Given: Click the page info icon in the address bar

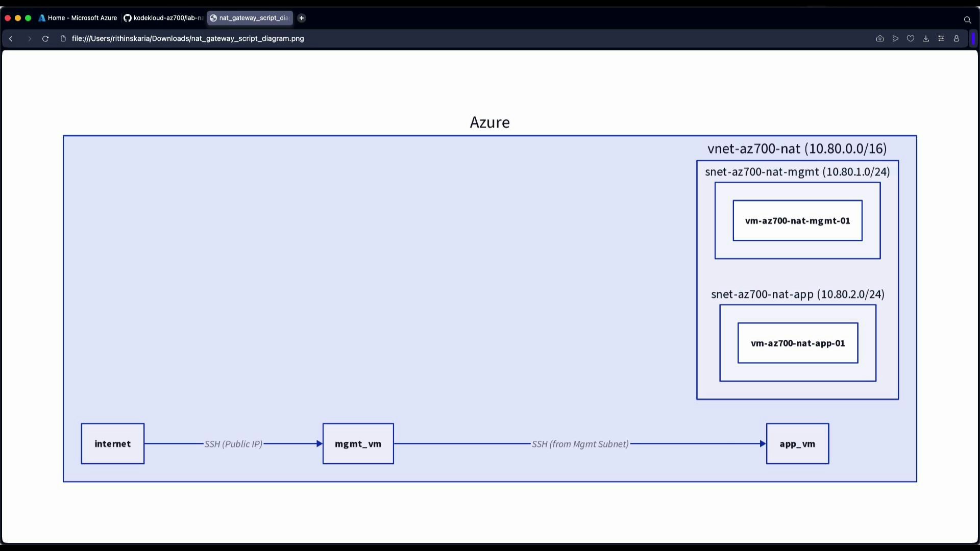Looking at the screenshot, I should pos(63,38).
